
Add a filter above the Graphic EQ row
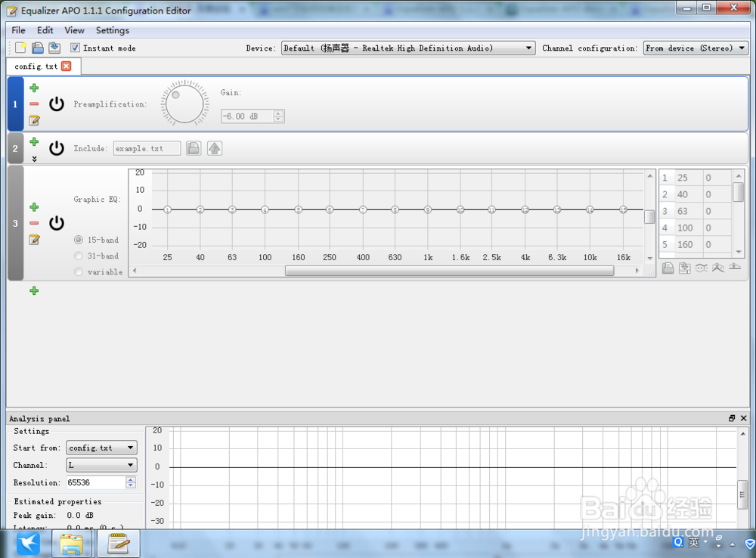(x=34, y=207)
